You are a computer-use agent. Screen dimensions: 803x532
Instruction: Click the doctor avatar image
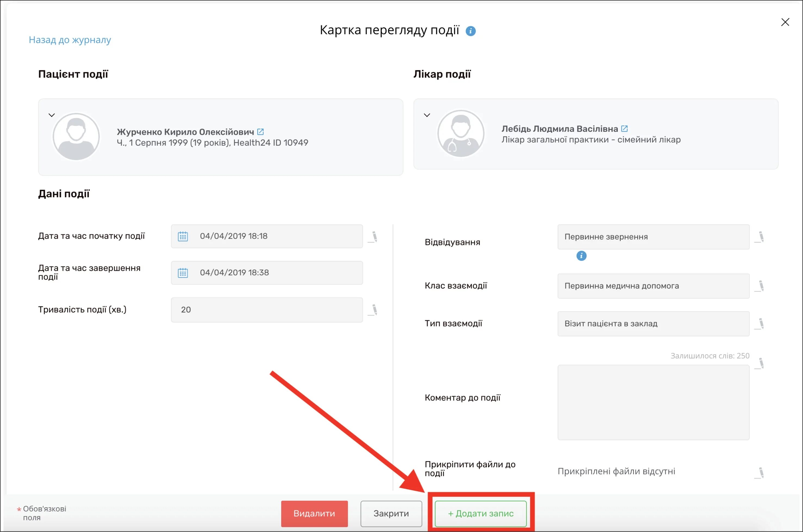pos(461,133)
